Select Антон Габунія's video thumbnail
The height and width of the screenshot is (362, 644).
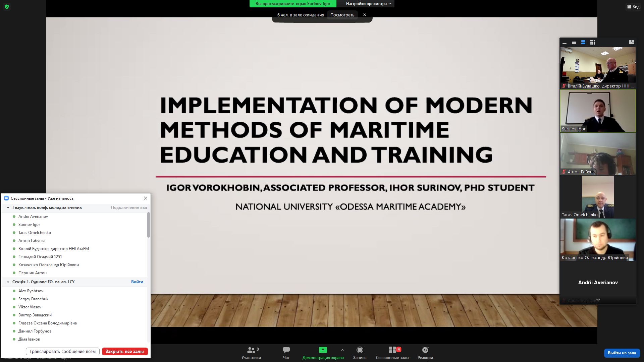point(598,154)
